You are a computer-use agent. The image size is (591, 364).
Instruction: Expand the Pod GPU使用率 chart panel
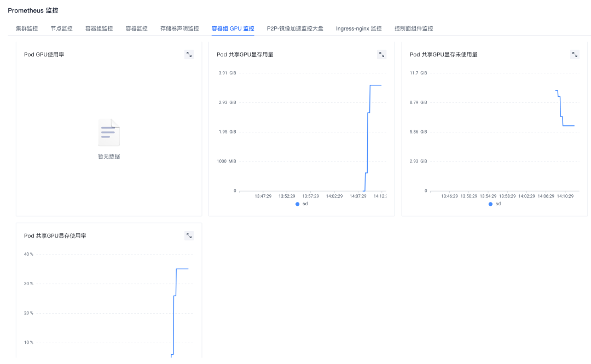click(x=189, y=54)
